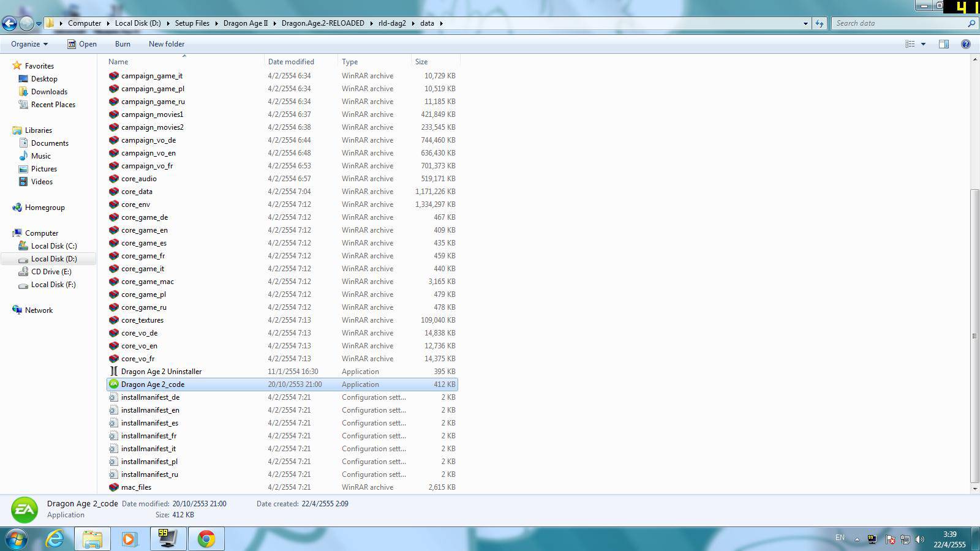Open Windows Media Player from taskbar
The image size is (980, 551).
tap(129, 539)
